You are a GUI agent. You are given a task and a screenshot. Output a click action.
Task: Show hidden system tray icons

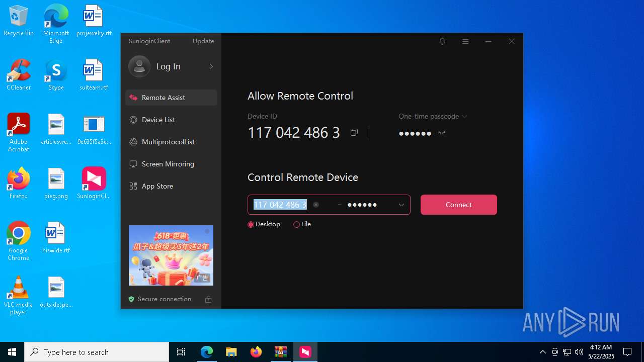542,352
